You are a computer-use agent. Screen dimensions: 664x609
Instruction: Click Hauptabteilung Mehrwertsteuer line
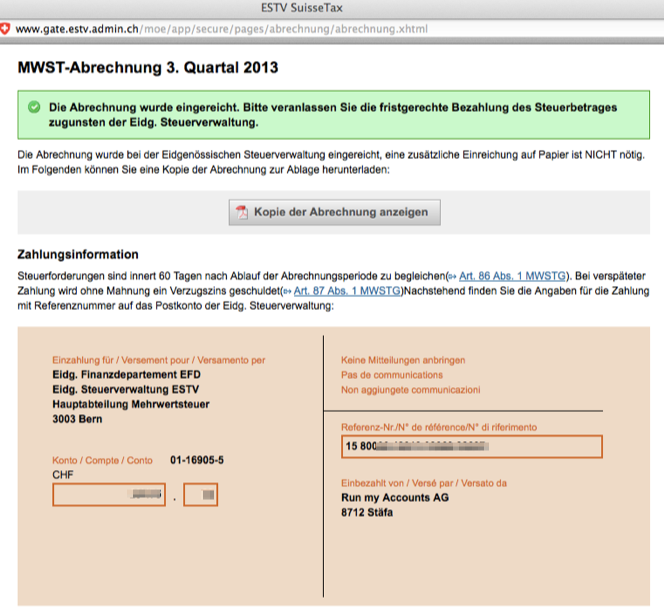coord(131,404)
